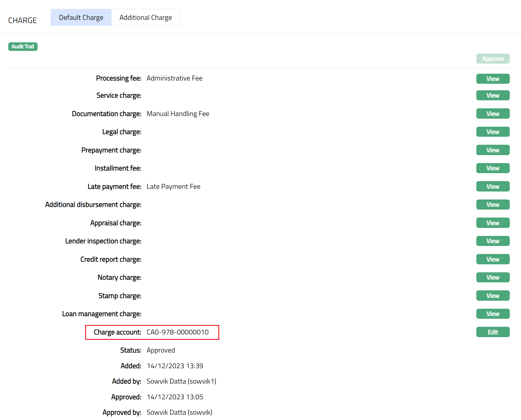Screen dimensions: 521x420
Task: View the Prepayment charge row
Action: [493, 150]
